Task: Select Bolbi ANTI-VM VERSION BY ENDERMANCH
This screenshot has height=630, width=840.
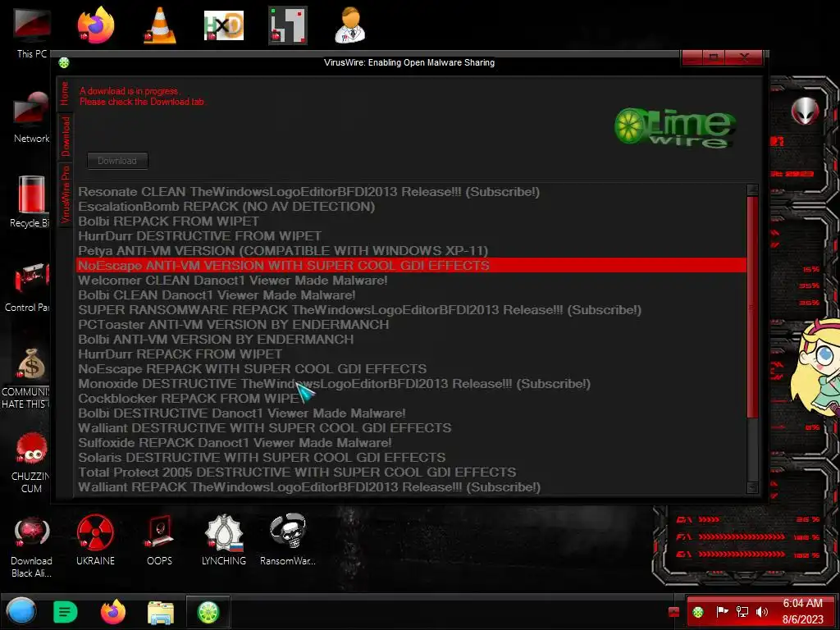Action: pyautogui.click(x=412, y=340)
